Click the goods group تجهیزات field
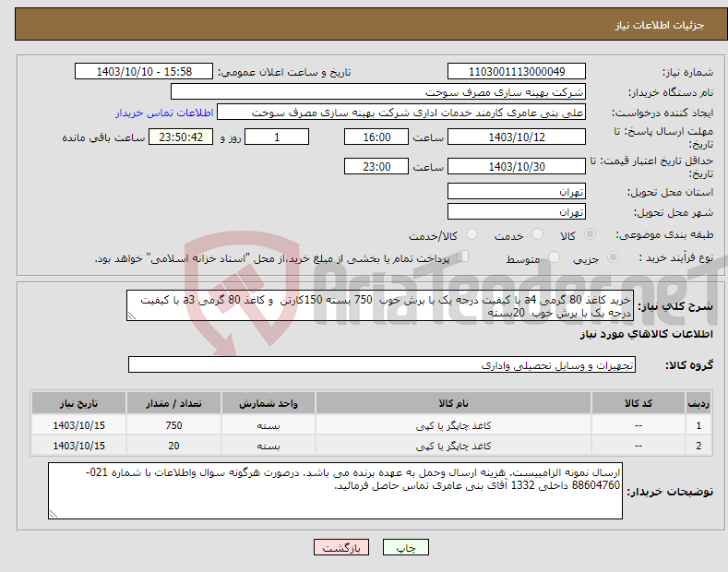 [x=382, y=365]
